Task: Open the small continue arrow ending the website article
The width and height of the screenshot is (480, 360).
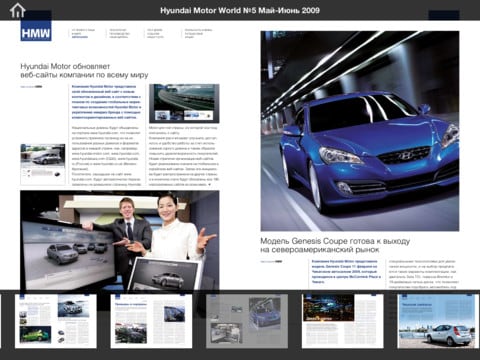Action: pyautogui.click(x=209, y=184)
